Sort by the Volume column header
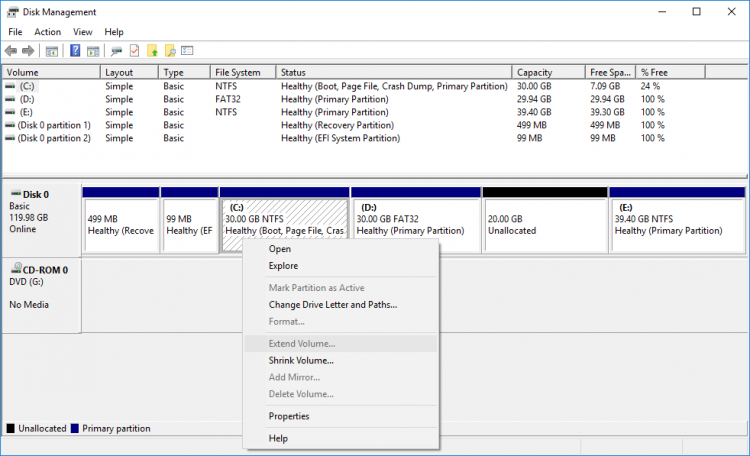The height and width of the screenshot is (456, 750). [51, 72]
